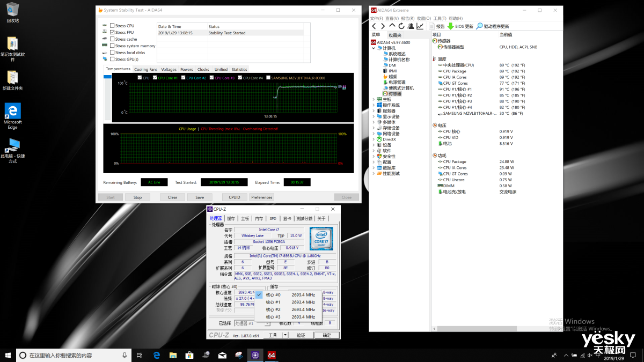Toggle the CPU Core #3 graph checkbox

[x=211, y=78]
